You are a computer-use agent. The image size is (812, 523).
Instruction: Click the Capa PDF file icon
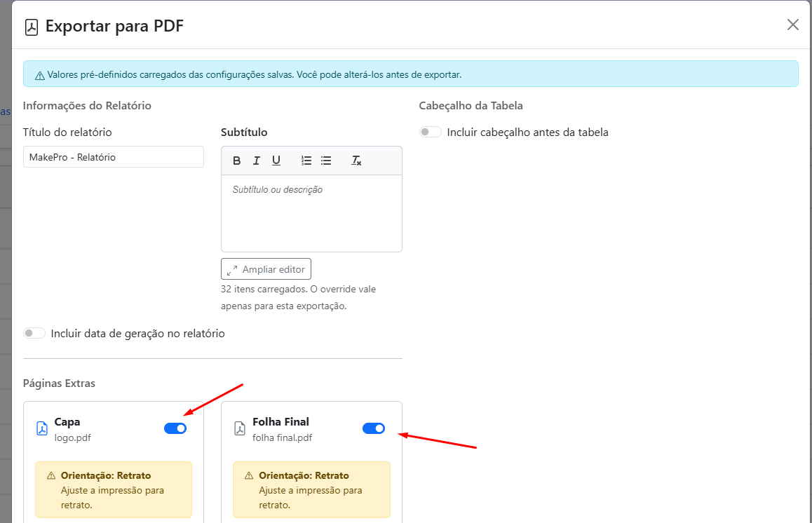point(41,428)
